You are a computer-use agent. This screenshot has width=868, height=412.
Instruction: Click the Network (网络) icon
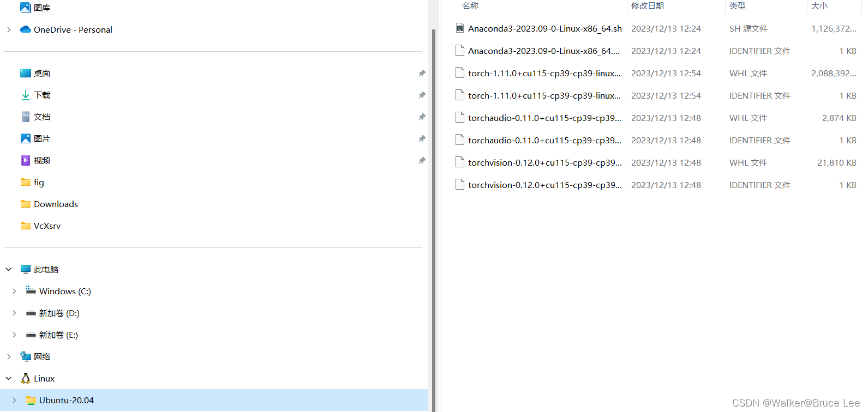tap(25, 356)
